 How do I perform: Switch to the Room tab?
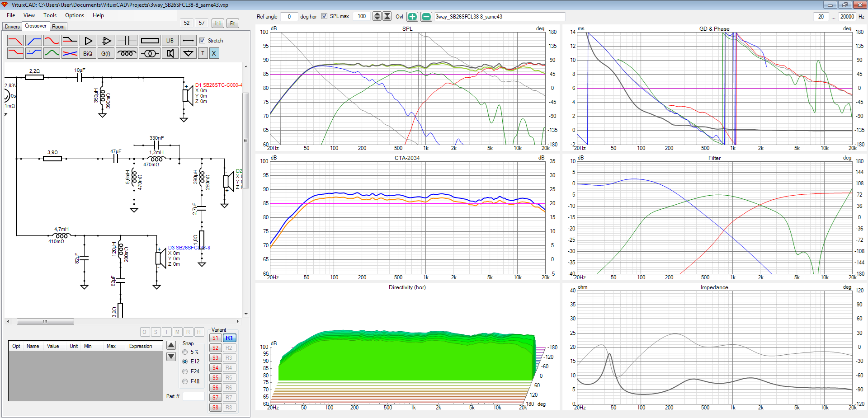(58, 27)
